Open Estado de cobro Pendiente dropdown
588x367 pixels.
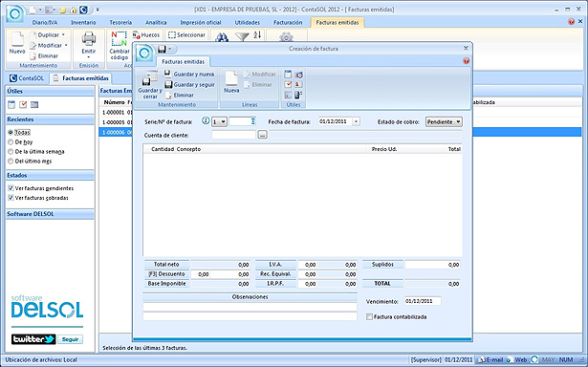[x=444, y=121]
